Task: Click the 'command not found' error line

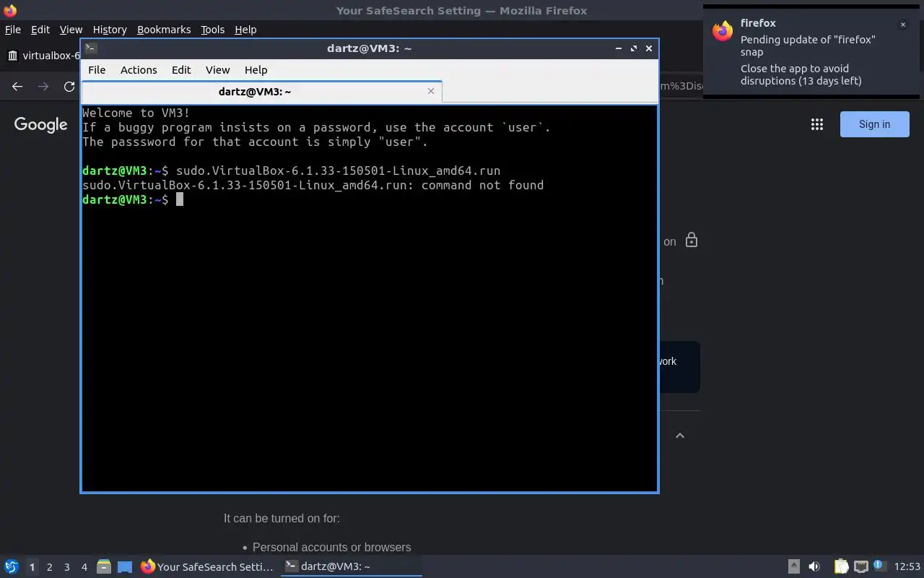Action: click(313, 185)
